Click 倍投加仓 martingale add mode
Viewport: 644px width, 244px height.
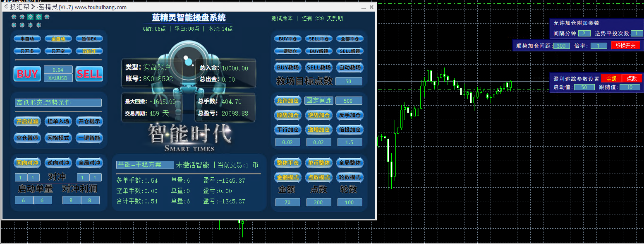click(x=350, y=129)
